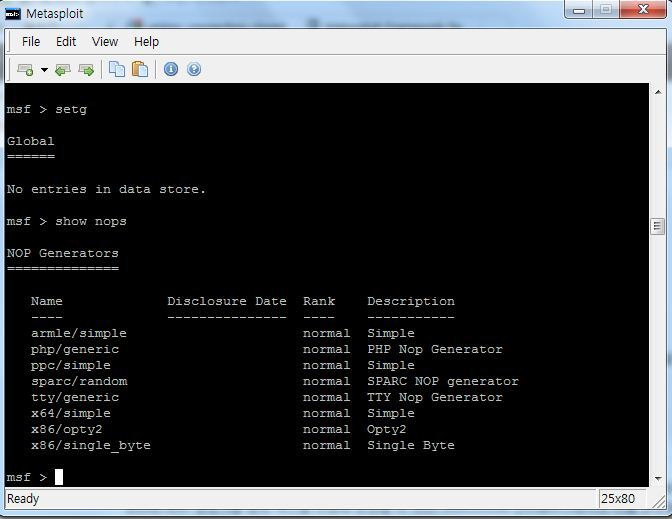This screenshot has height=519, width=672.
Task: Click the 'Disclosure Date' column header
Action: tap(227, 301)
